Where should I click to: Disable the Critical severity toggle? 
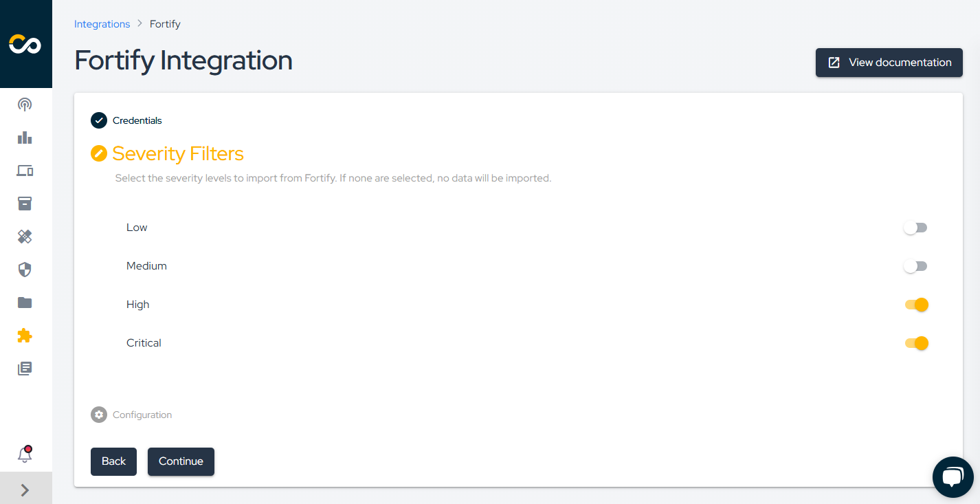coord(917,343)
